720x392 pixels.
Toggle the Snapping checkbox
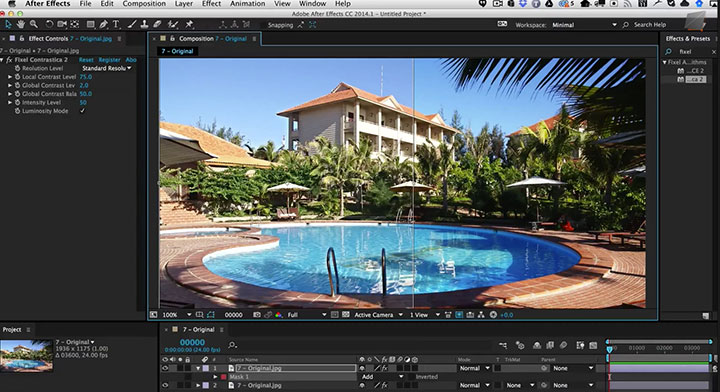(264, 25)
